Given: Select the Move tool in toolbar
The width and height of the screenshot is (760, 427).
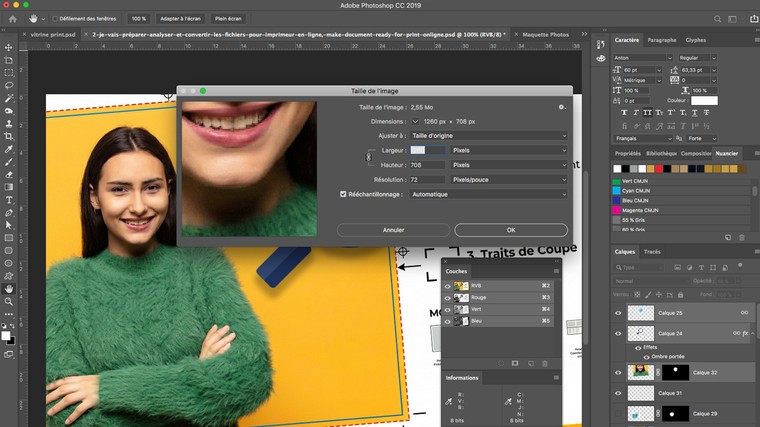Looking at the screenshot, I should [9, 47].
